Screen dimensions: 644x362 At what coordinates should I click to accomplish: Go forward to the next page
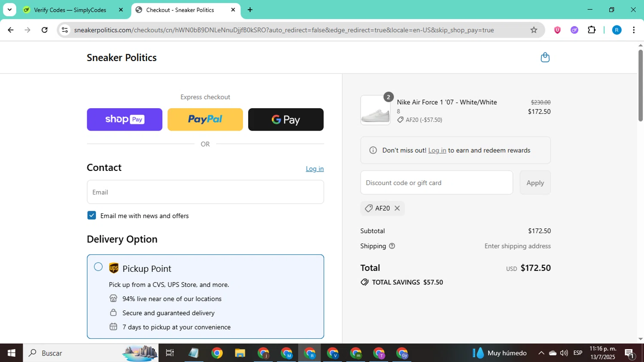(27, 30)
